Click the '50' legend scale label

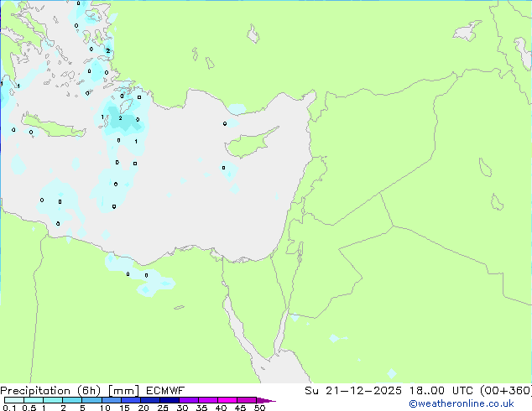point(260,408)
